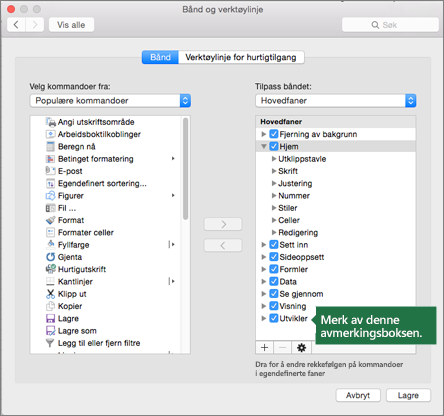Image resolution: width=444 pixels, height=416 pixels.
Task: Select the Fyllfarge paint bucket icon
Action: click(x=50, y=245)
